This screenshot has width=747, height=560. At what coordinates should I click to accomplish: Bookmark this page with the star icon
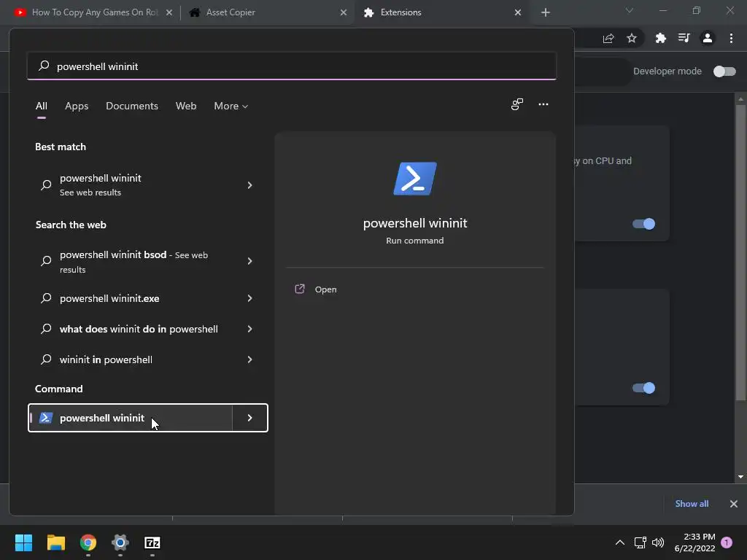click(632, 38)
